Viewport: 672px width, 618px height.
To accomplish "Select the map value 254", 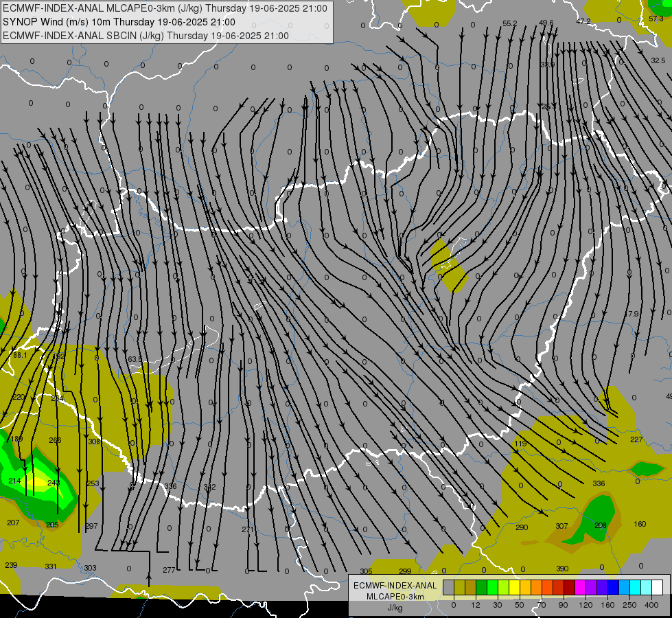I will point(57,398).
